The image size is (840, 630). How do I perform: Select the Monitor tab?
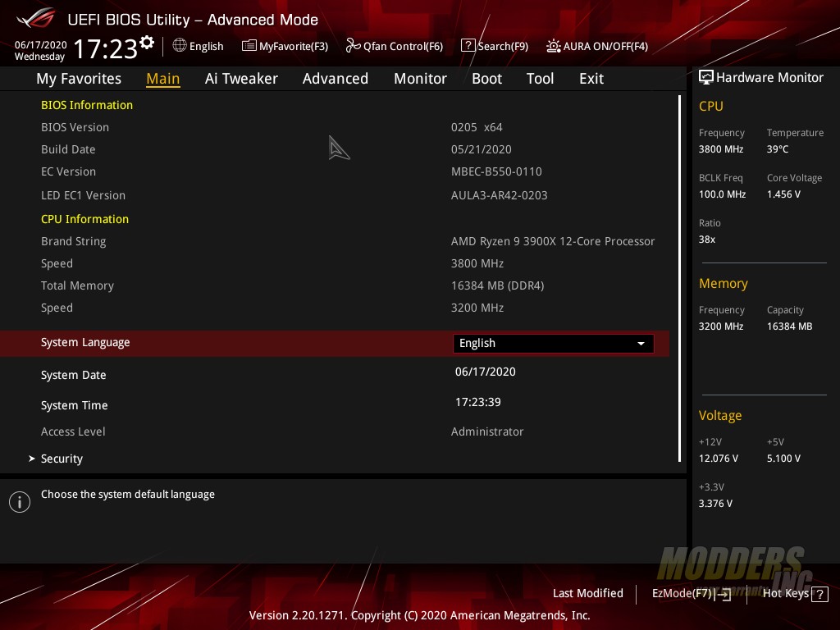(420, 79)
